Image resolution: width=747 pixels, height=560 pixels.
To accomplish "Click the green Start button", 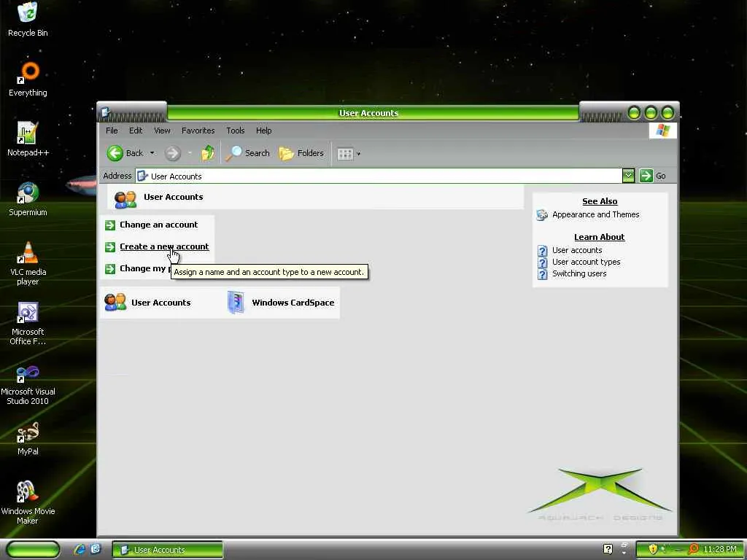I will point(32,550).
